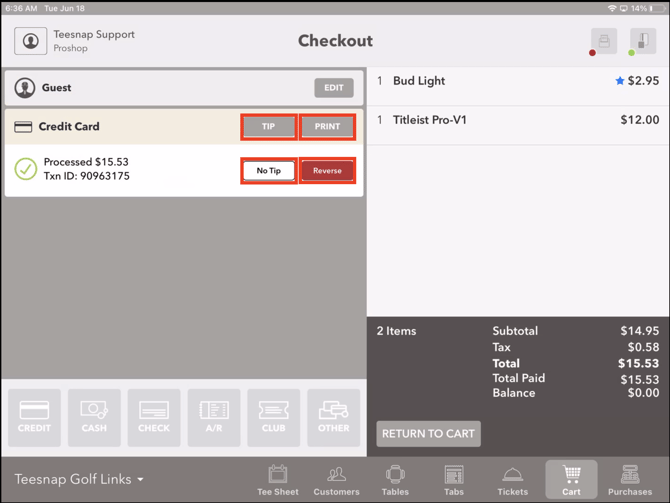Click the $12.00 Titleist price
The image size is (670, 503).
[x=640, y=120]
